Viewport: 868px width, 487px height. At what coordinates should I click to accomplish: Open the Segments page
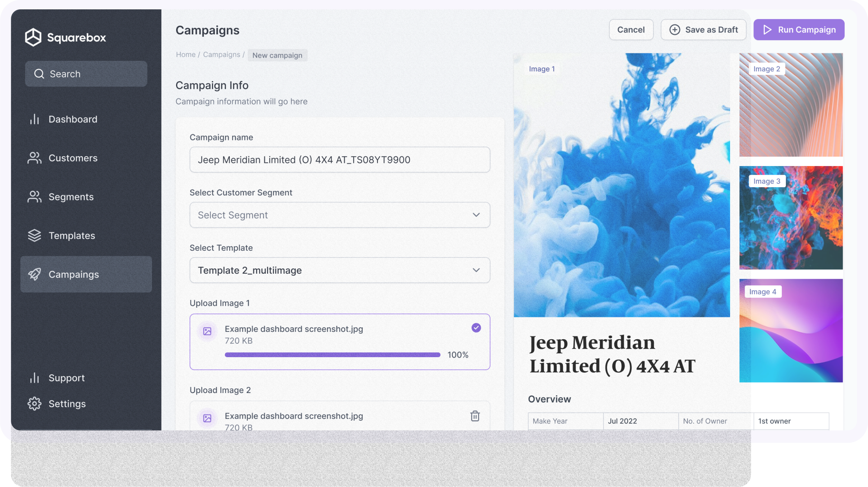[86, 197]
